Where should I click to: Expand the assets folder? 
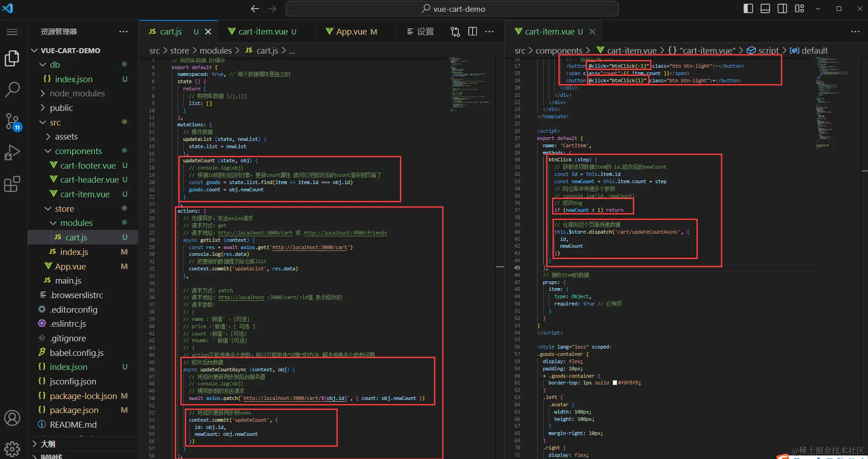pos(83,136)
